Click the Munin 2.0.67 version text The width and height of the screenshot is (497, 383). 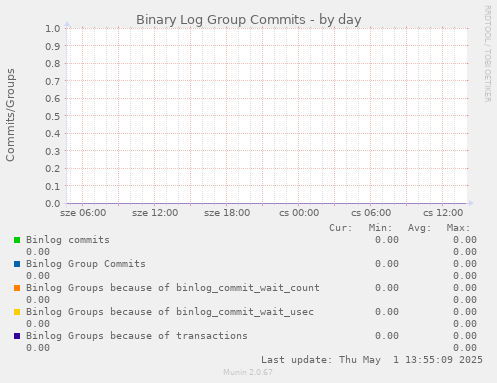(x=248, y=372)
